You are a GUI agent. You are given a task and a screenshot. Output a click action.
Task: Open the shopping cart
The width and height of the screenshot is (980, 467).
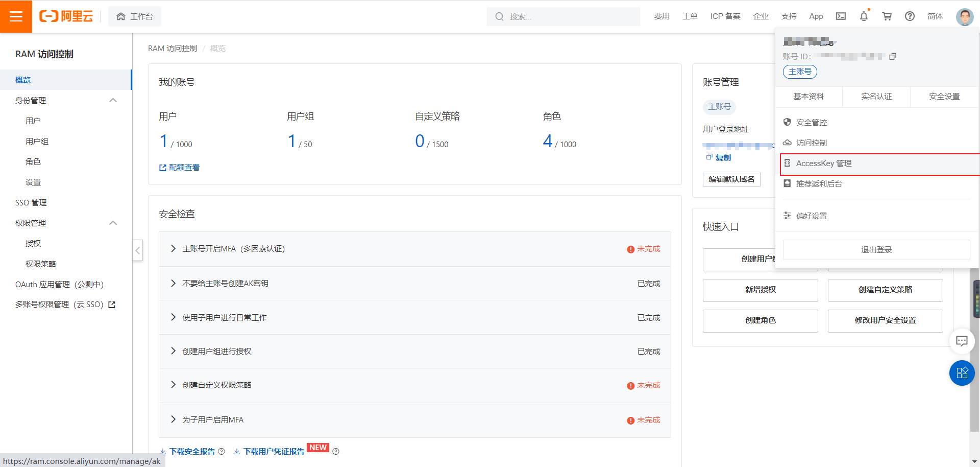(x=887, y=16)
